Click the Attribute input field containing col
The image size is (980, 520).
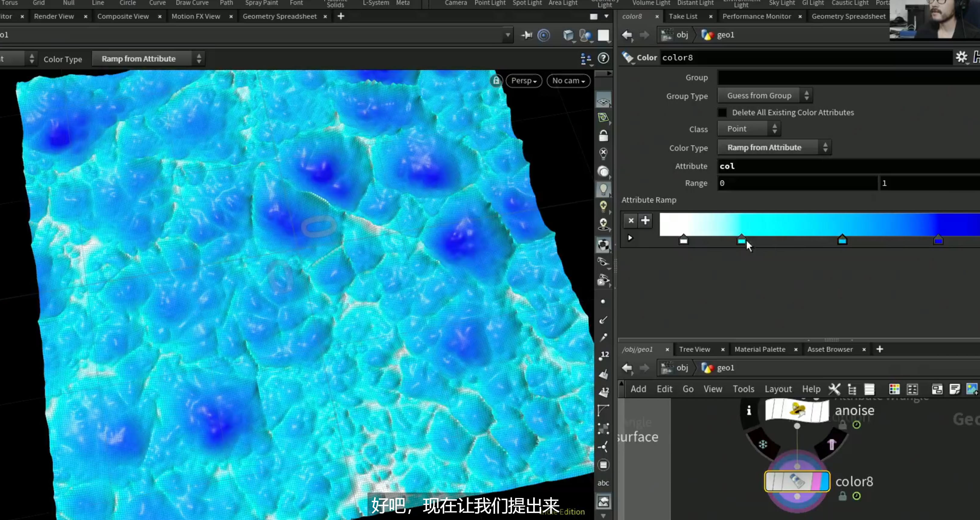[848, 166]
